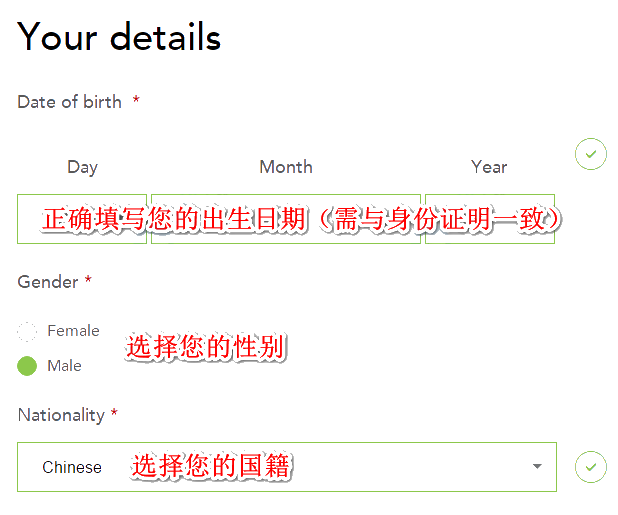Click the "Year" column header

pos(489,167)
